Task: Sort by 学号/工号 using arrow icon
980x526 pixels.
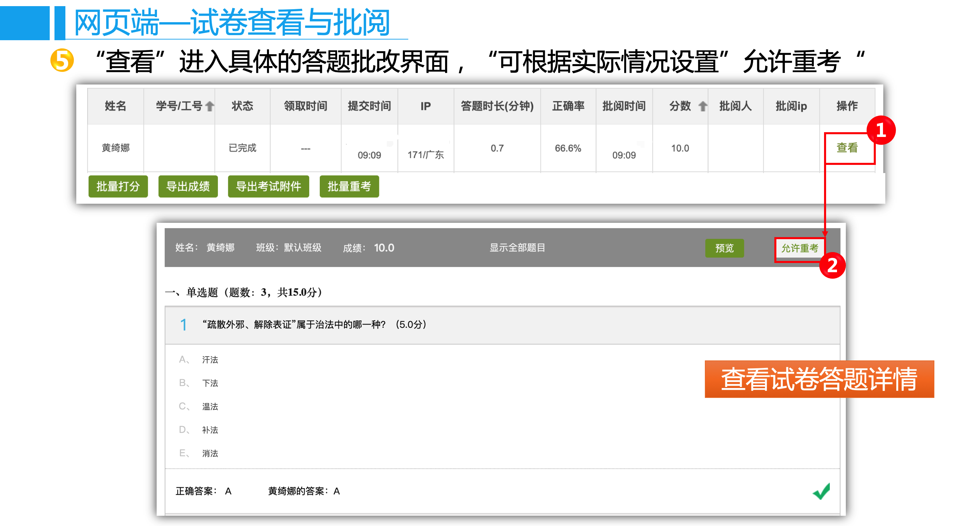Action: [x=210, y=106]
